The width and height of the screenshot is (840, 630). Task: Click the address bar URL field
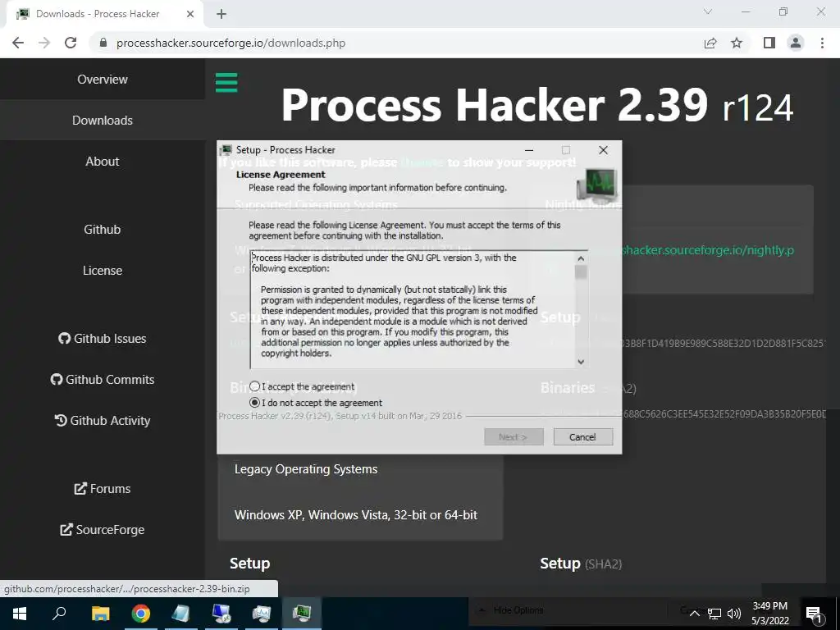(x=396, y=43)
